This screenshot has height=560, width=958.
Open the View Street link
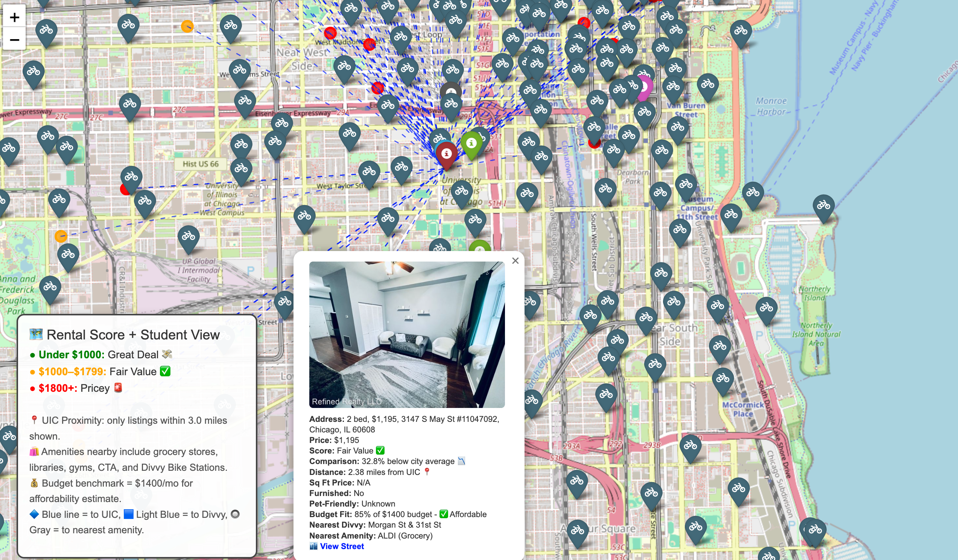(341, 546)
